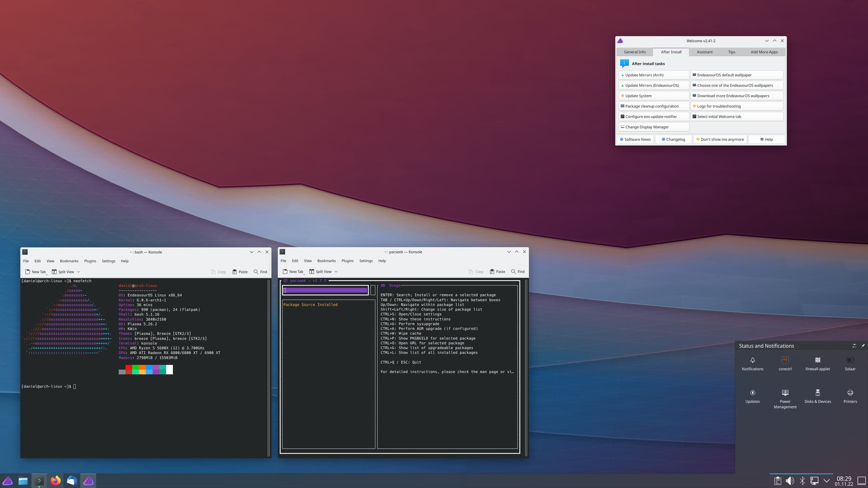The height and width of the screenshot is (488, 868).
Task: Click Update Mirrors (Arch) button
Action: coord(654,75)
